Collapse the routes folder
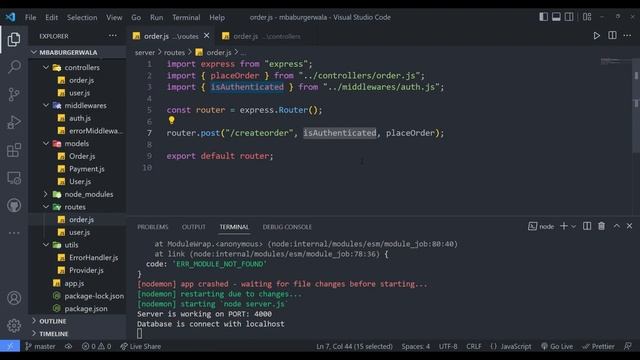This screenshot has height=360, width=640. (78, 207)
